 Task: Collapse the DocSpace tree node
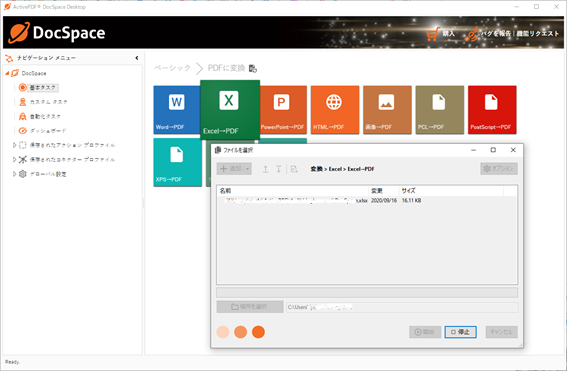7,73
